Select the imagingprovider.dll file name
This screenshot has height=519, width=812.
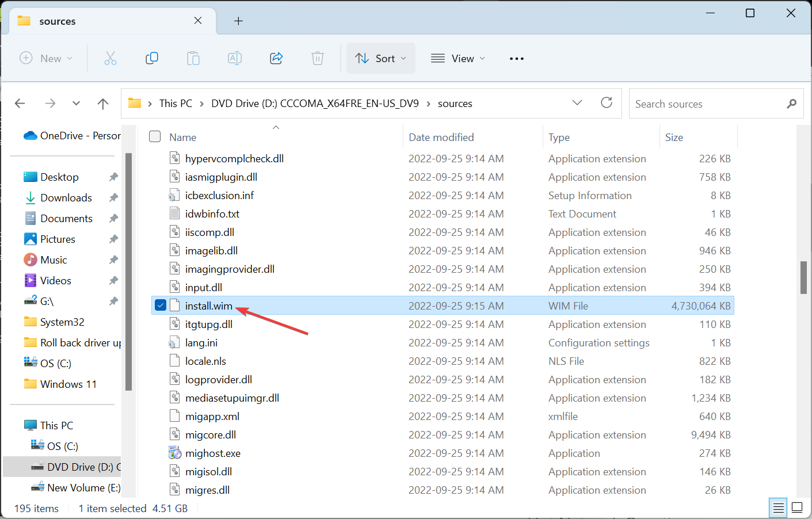pyautogui.click(x=230, y=269)
